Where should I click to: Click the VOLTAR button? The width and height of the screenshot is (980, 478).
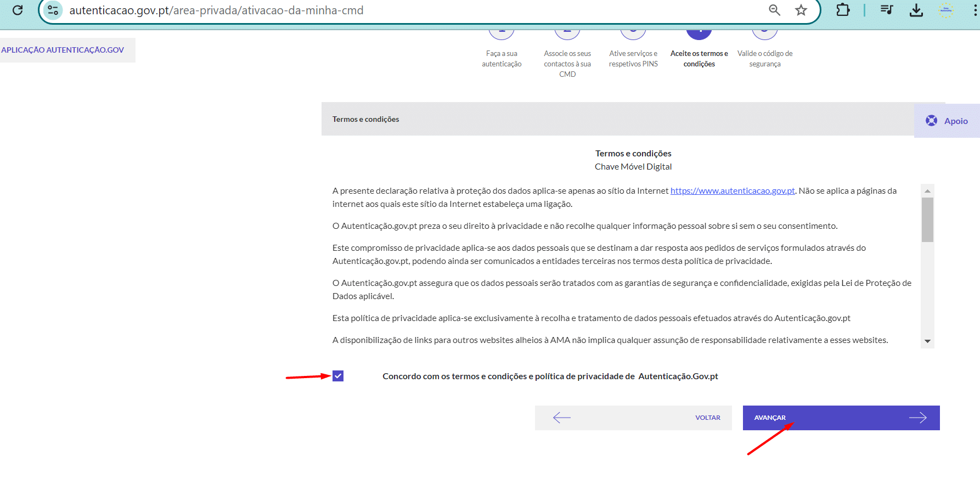click(633, 418)
